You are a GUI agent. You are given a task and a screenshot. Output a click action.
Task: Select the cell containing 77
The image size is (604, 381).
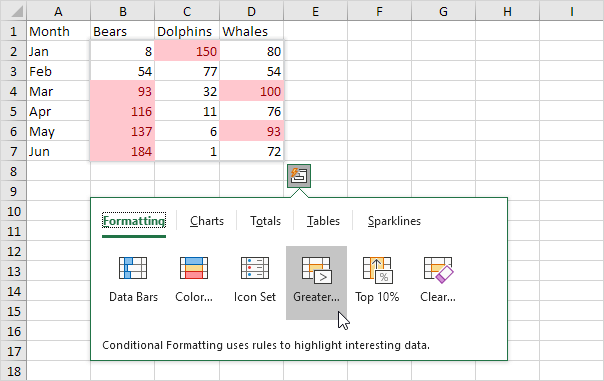pos(187,71)
